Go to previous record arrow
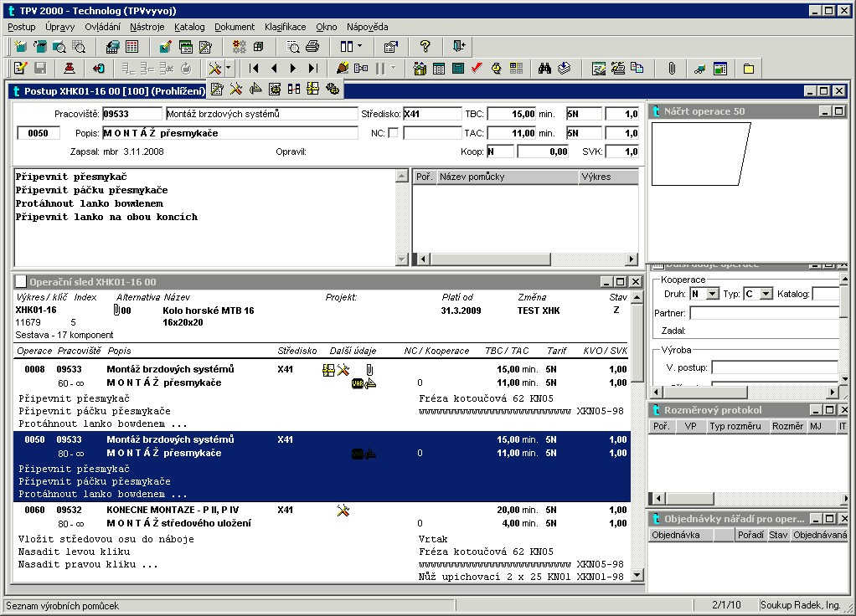The height and width of the screenshot is (616, 856). (x=274, y=69)
